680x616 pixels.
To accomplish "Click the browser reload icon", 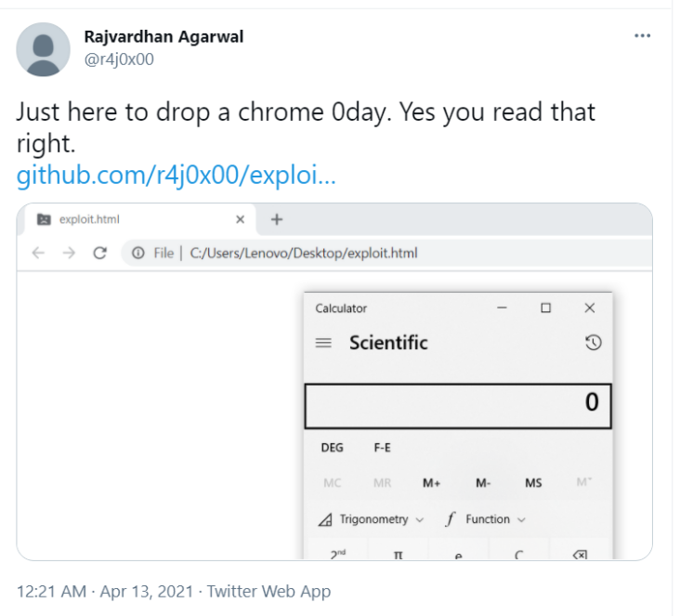I will (x=99, y=253).
